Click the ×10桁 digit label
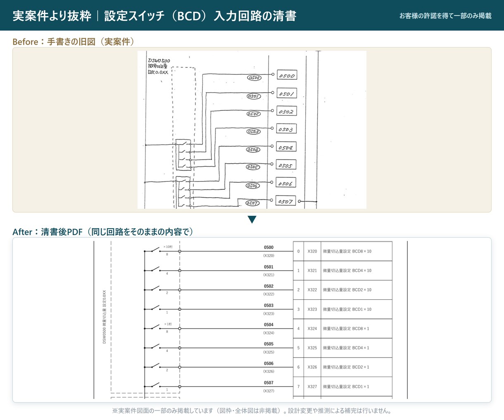Viewport: 504px width, 420px height. tap(168, 247)
